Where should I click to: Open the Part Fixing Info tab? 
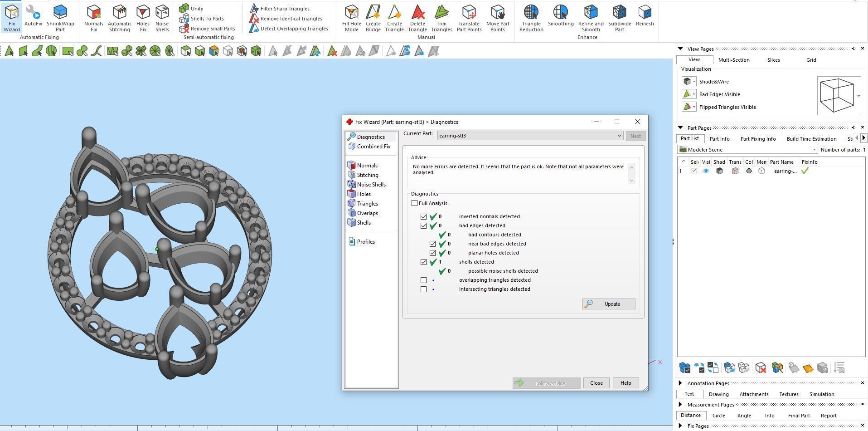758,139
